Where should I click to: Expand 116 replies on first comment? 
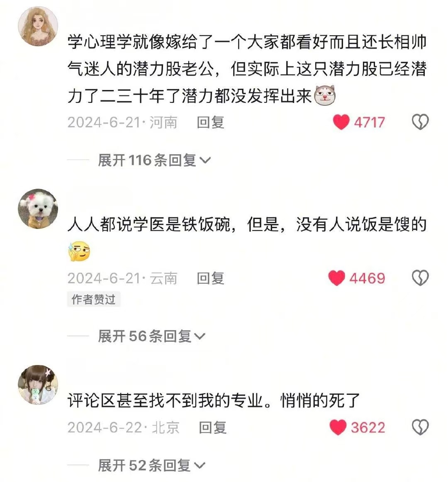[154, 160]
